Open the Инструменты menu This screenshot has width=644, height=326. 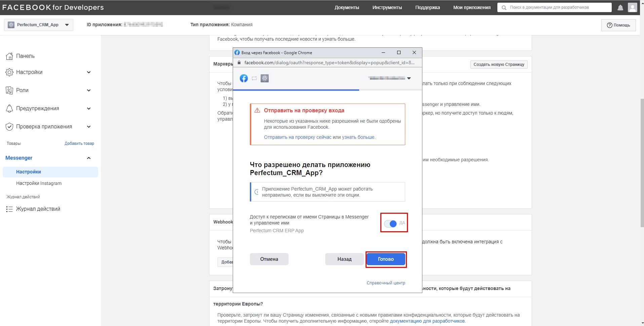pyautogui.click(x=387, y=7)
